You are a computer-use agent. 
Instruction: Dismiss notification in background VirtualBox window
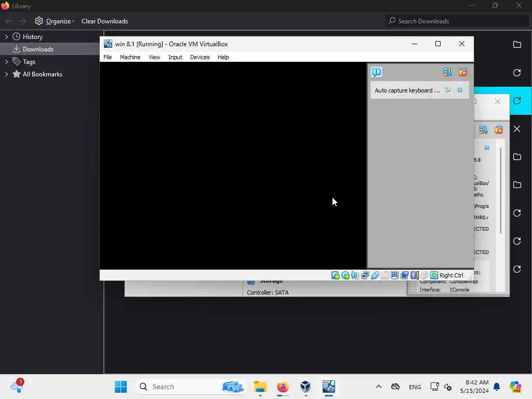487,148
